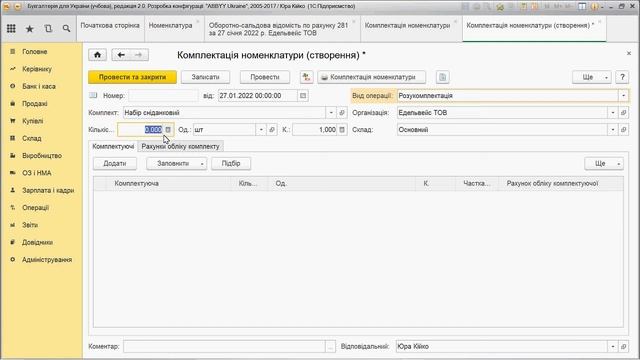Expand Склад dropdown

pyautogui.click(x=613, y=130)
